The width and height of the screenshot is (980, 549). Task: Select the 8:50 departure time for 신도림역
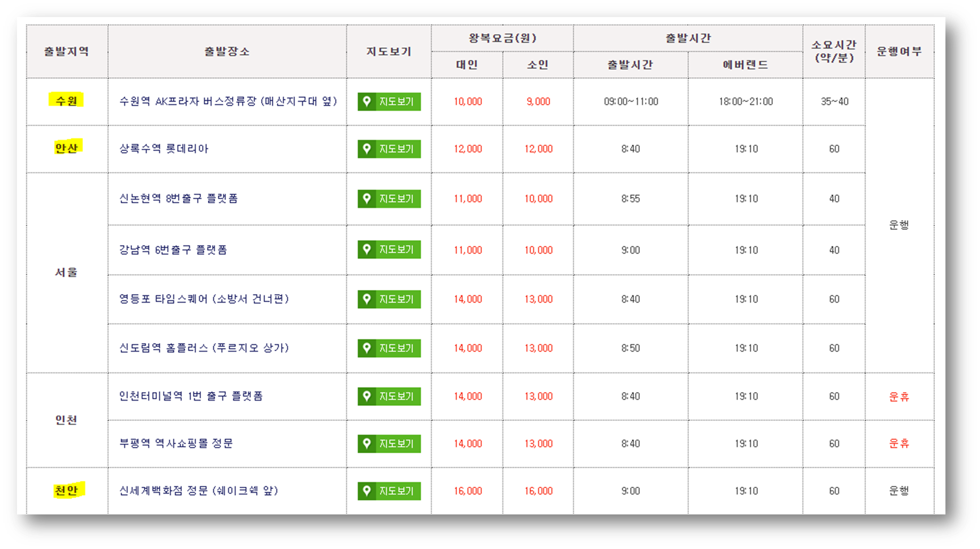(x=631, y=348)
